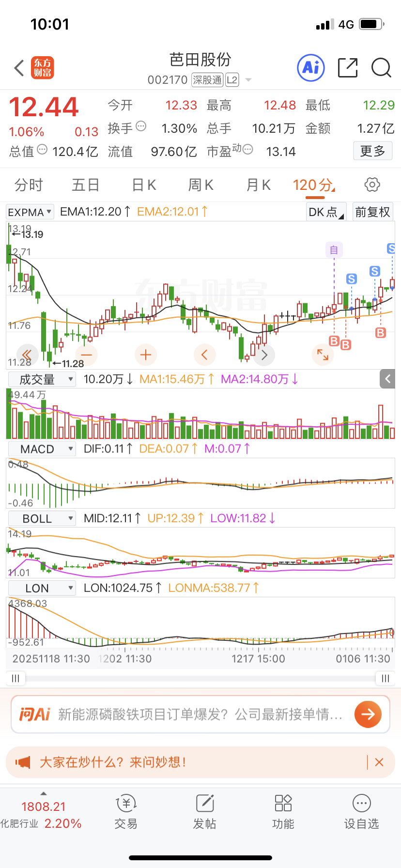
Task: Tap the share export icon
Action: pyautogui.click(x=348, y=68)
